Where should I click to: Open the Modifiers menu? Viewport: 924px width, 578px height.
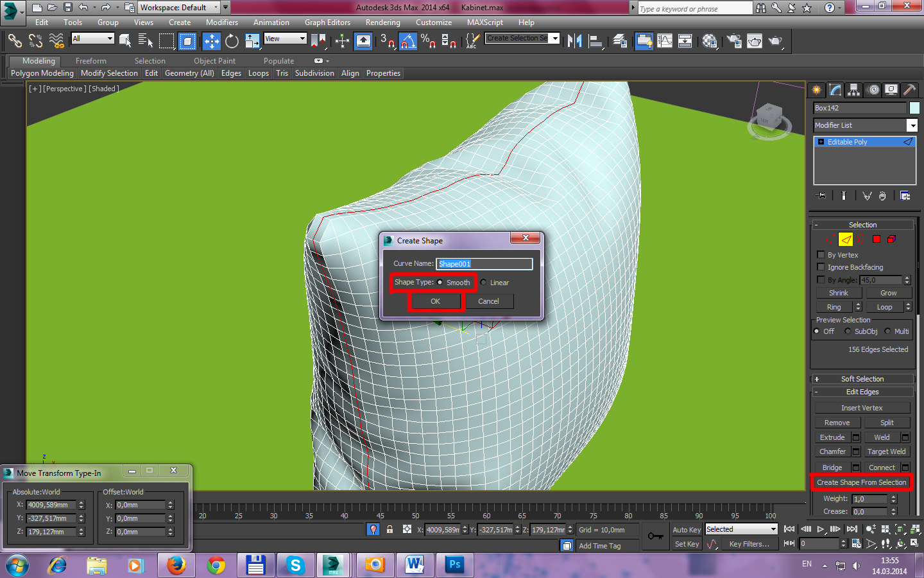coord(222,22)
